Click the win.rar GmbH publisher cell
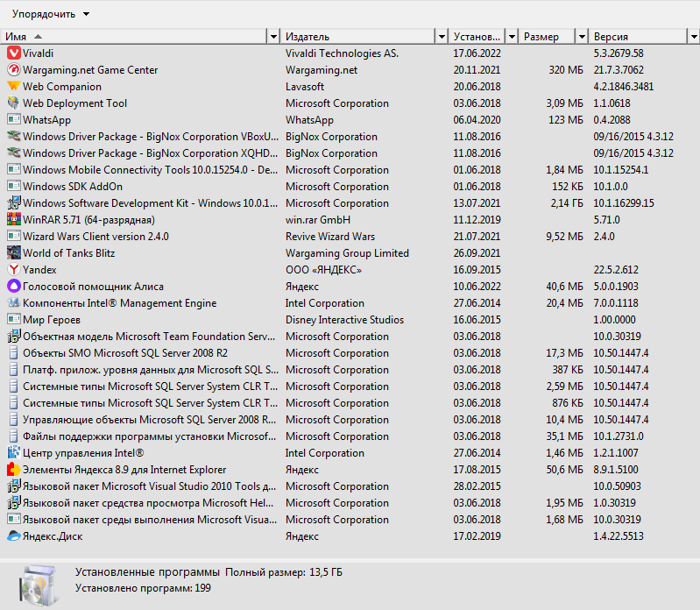Image resolution: width=700 pixels, height=610 pixels. [x=318, y=220]
